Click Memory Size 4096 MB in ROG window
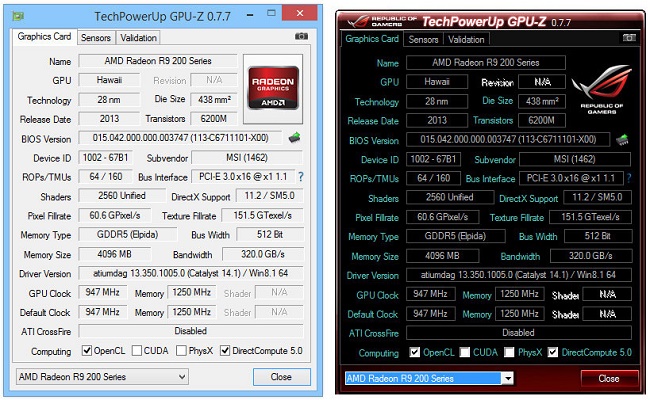The image size is (650, 400). pyautogui.click(x=443, y=255)
